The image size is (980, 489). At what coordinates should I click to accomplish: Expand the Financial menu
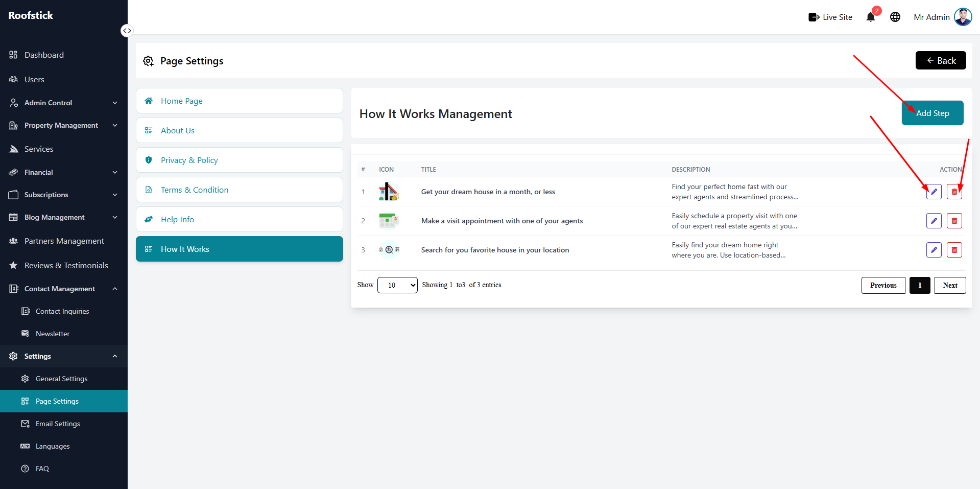pos(64,172)
